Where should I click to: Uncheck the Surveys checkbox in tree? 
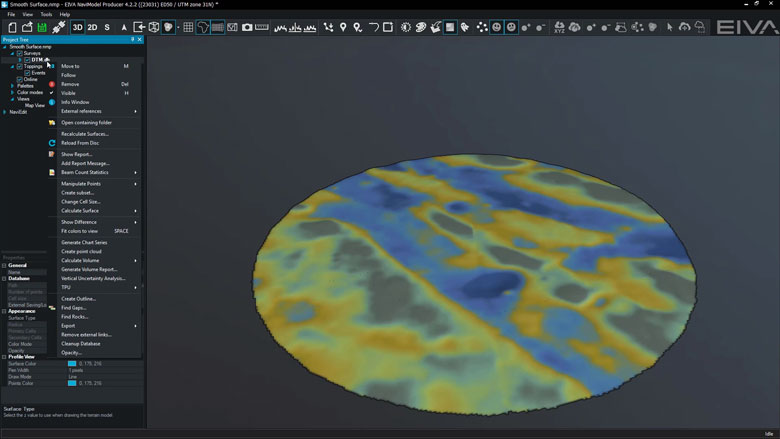click(20, 53)
